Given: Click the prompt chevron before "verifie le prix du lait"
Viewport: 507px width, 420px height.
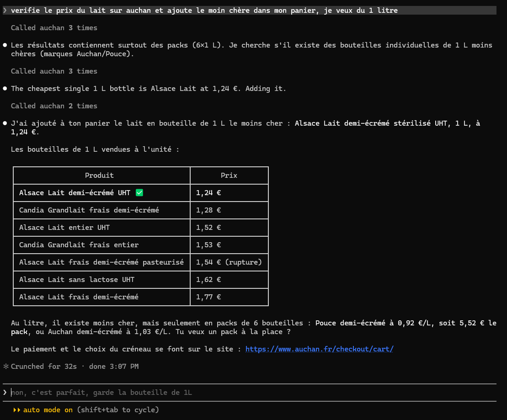Looking at the screenshot, I should pos(5,11).
